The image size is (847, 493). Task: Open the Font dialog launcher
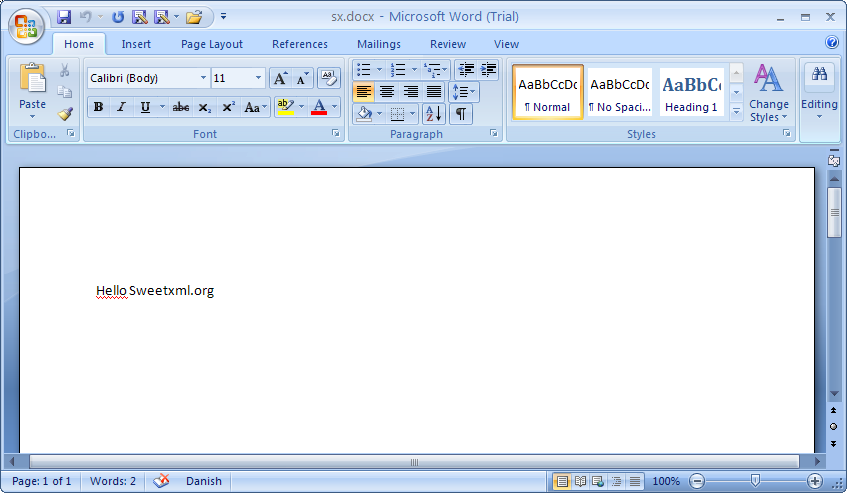(335, 133)
